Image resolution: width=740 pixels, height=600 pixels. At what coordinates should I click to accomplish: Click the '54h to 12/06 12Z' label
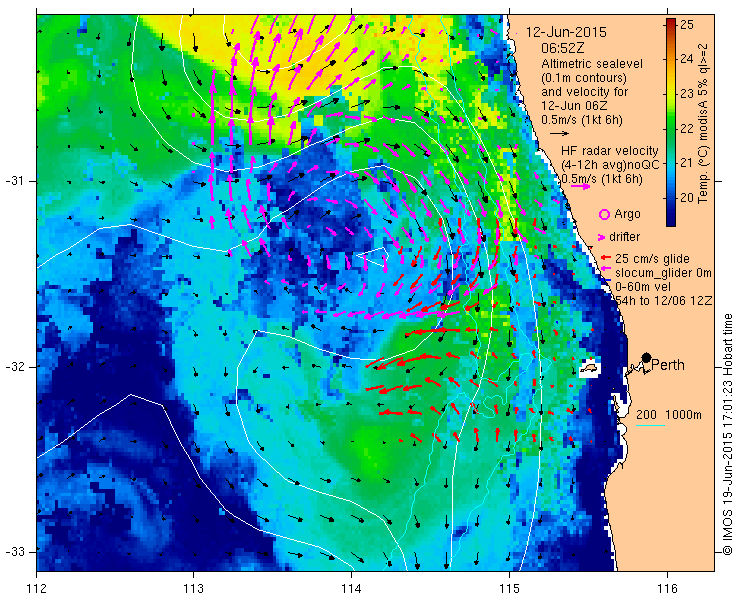point(663,301)
